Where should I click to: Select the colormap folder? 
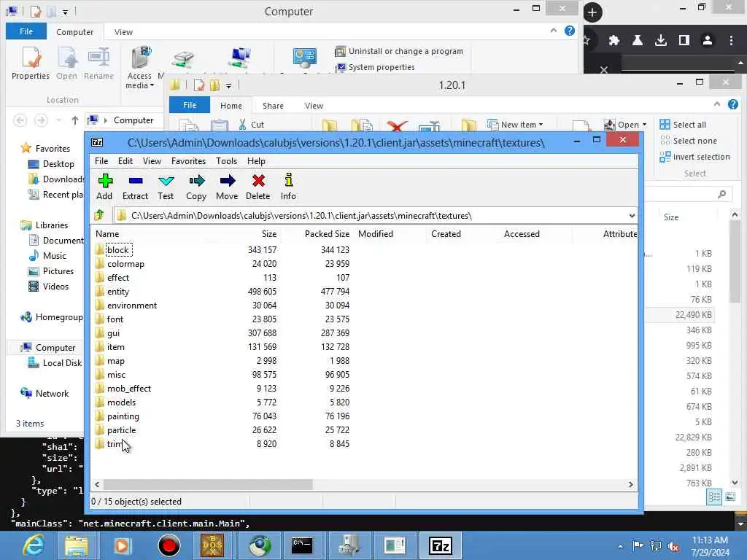click(125, 264)
